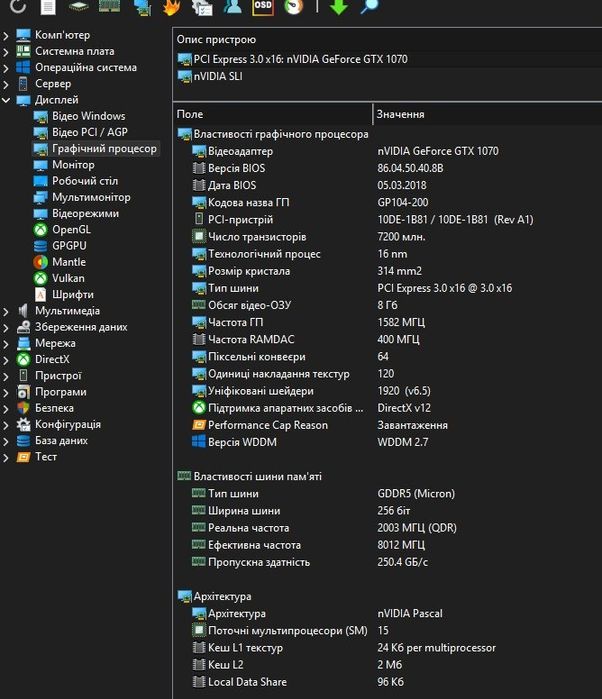Select the Версія WDDM row
Image resolution: width=602 pixels, height=699 pixels.
[388, 442]
